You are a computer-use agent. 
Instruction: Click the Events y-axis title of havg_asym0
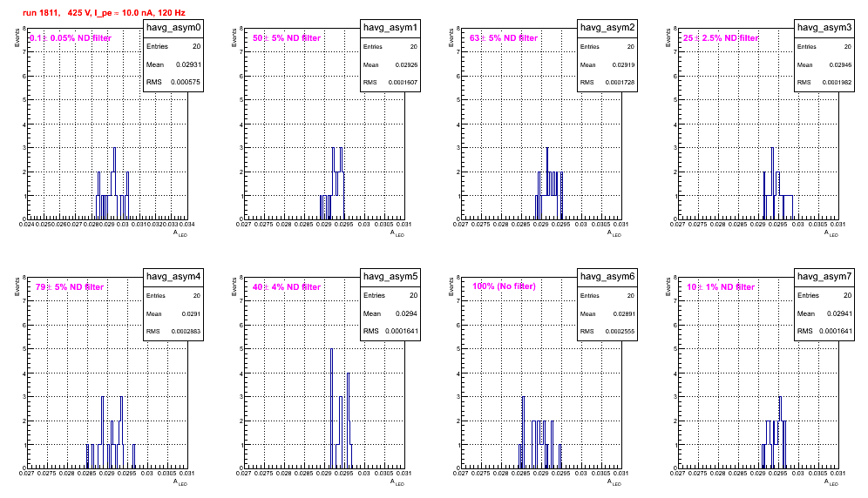(x=17, y=37)
